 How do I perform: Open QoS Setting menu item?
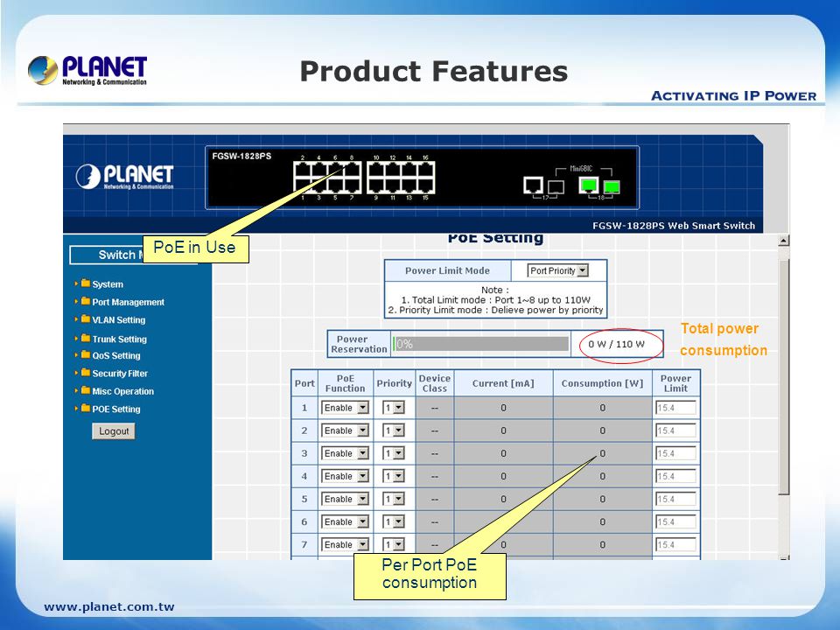[115, 356]
